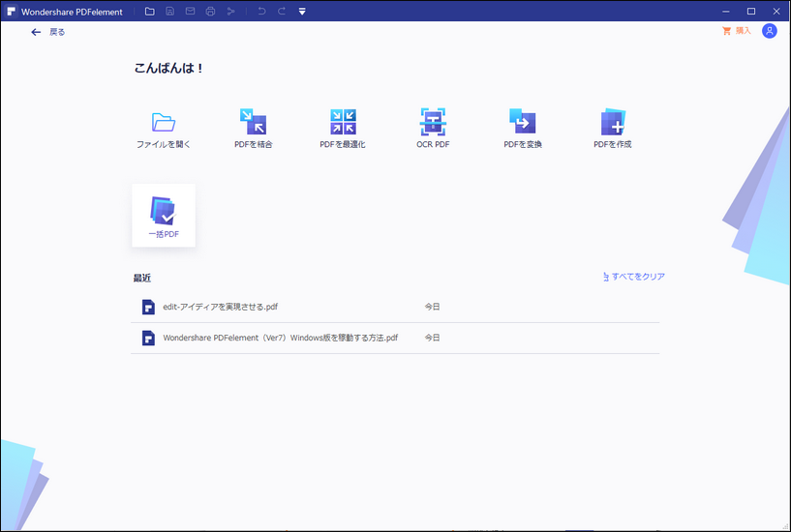Viewport: 791px width, 532px height.
Task: Click the undo arrow in title bar
Action: (261, 11)
